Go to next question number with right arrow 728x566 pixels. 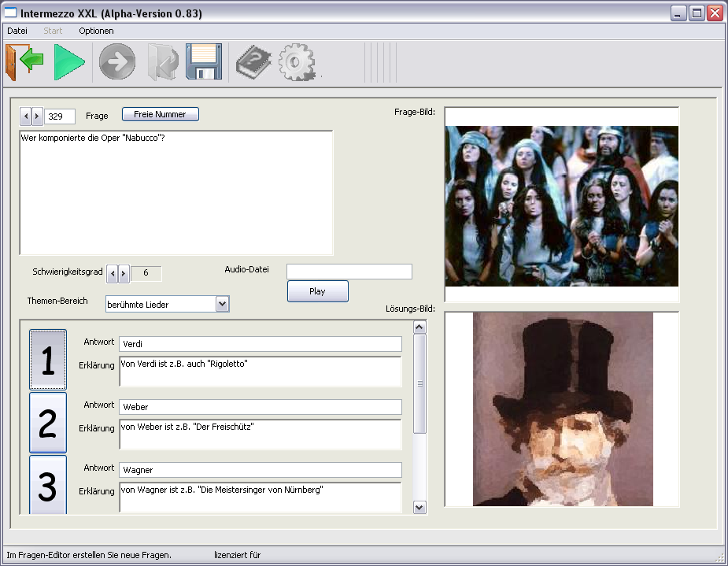(x=37, y=116)
